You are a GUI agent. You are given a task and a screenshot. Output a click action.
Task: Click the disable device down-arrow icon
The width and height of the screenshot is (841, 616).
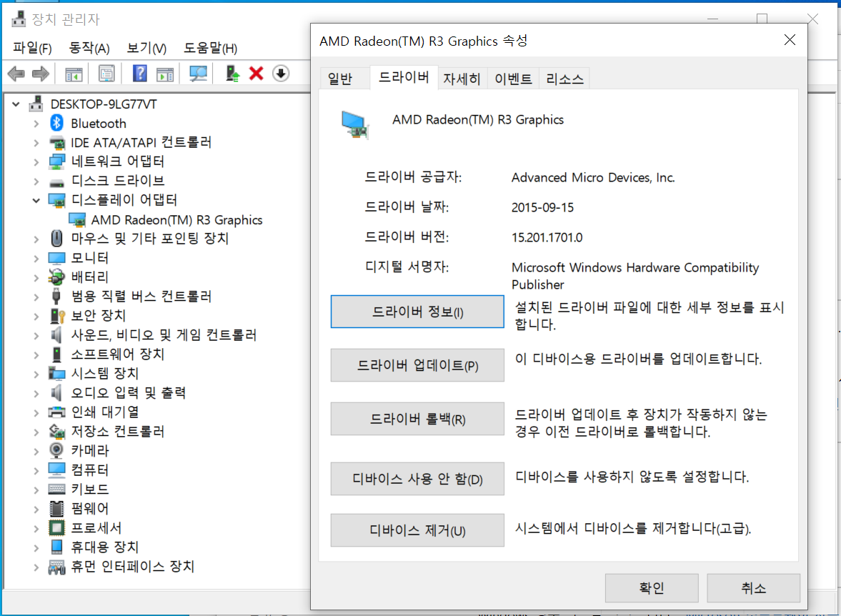coord(281,73)
